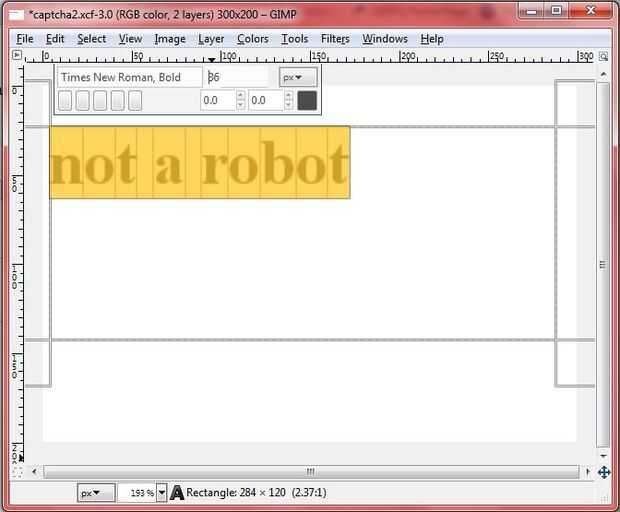Click the baseline offset 0.0 field
The height and width of the screenshot is (512, 620).
(x=218, y=100)
